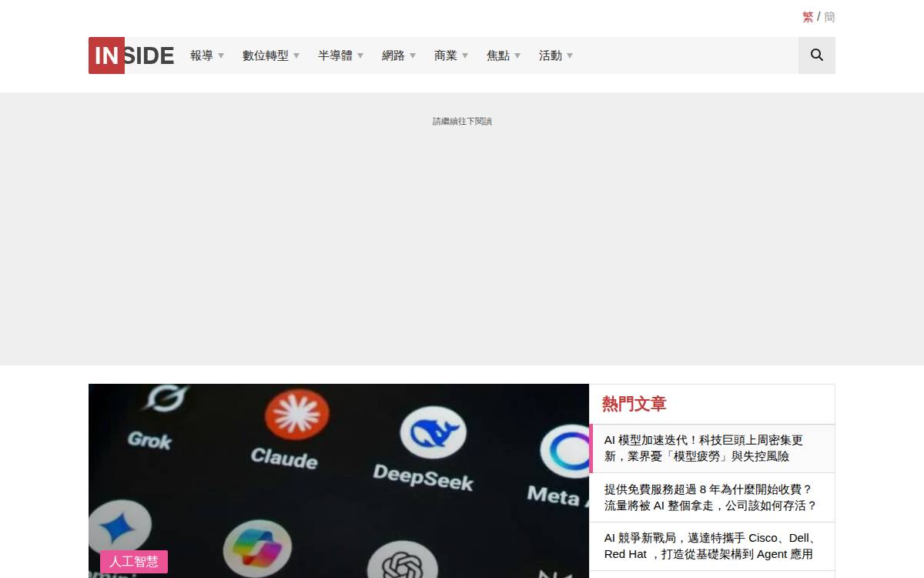
Task: Expand dropdown arrow next to 數位轉型
Action: point(296,55)
